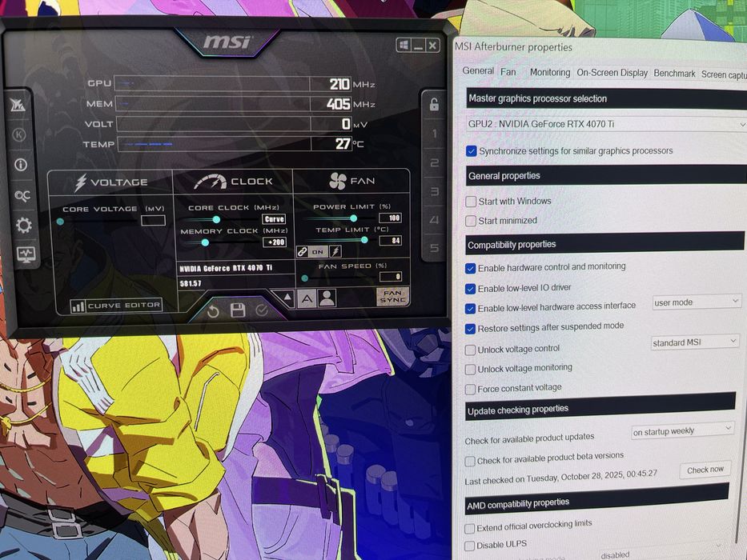Open the hardware monitor graph icon
This screenshot has height=560, width=747.
tap(26, 254)
